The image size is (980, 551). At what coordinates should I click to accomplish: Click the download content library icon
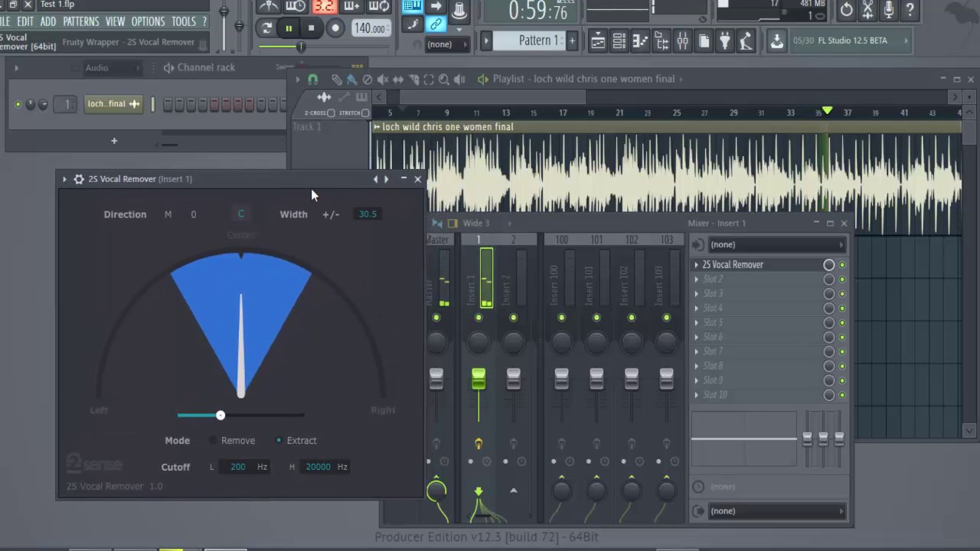[x=776, y=41]
